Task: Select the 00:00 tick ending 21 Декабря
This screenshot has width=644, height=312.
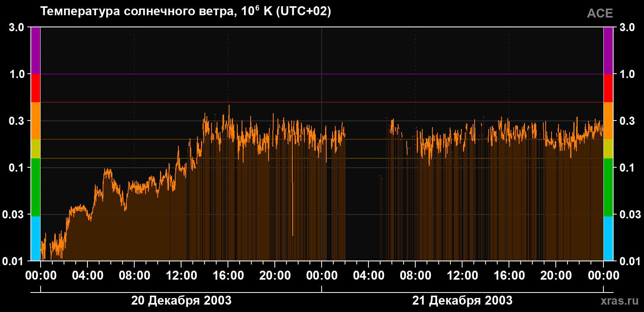Action: click(x=603, y=276)
